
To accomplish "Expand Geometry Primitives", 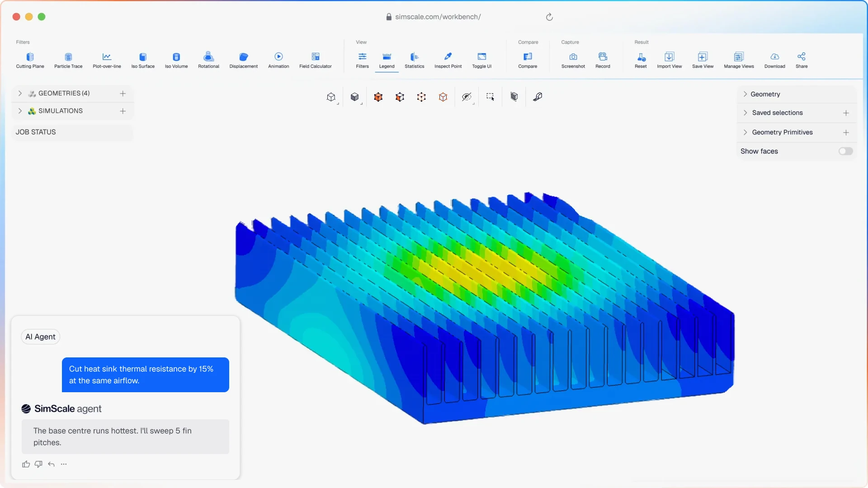I will tap(745, 132).
